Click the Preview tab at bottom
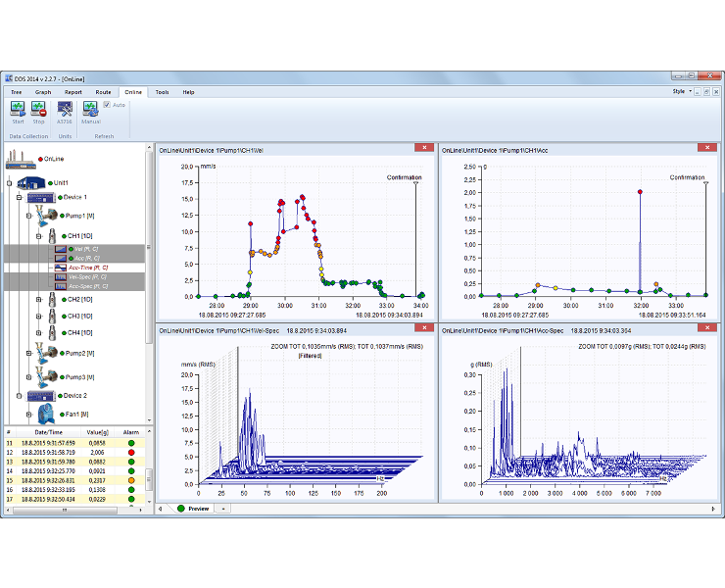 (193, 509)
